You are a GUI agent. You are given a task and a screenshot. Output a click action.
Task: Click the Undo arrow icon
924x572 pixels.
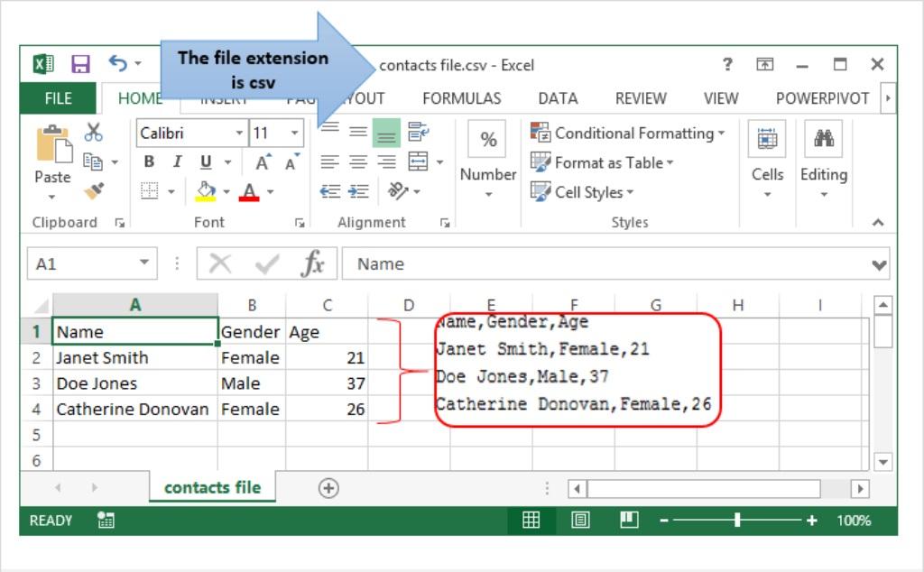118,63
